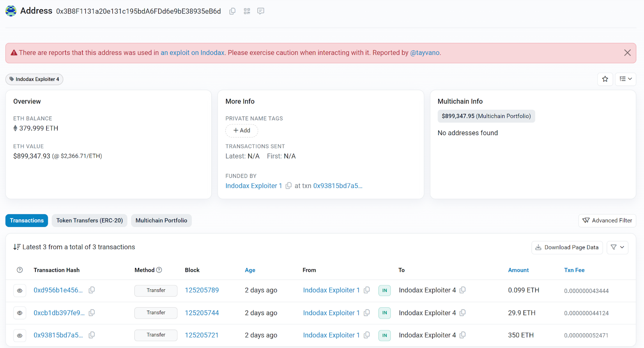Screen dimensions: 644x348
Task: Open the address comments icon
Action: coord(261,11)
